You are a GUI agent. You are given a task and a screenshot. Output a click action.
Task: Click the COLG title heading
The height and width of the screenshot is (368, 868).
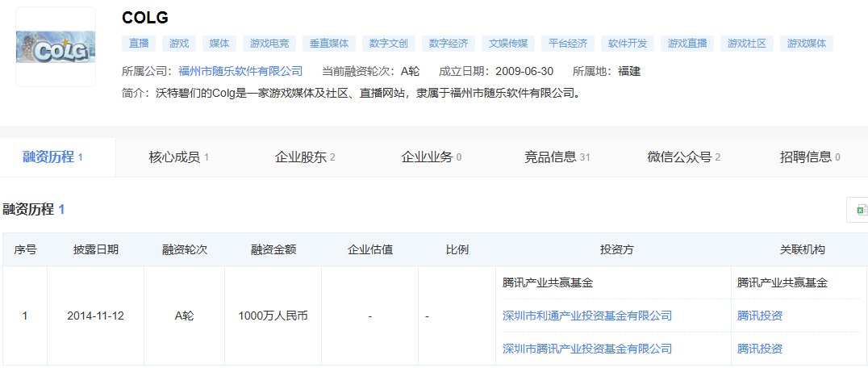[x=145, y=18]
